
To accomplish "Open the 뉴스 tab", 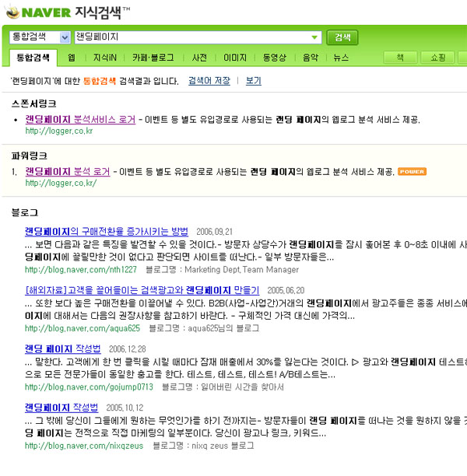I will [x=341, y=58].
